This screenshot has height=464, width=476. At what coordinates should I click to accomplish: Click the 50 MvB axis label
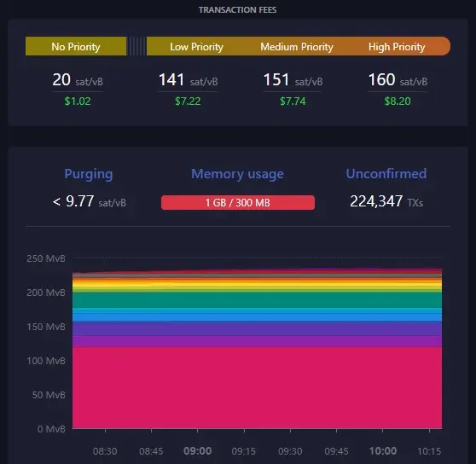click(x=49, y=395)
